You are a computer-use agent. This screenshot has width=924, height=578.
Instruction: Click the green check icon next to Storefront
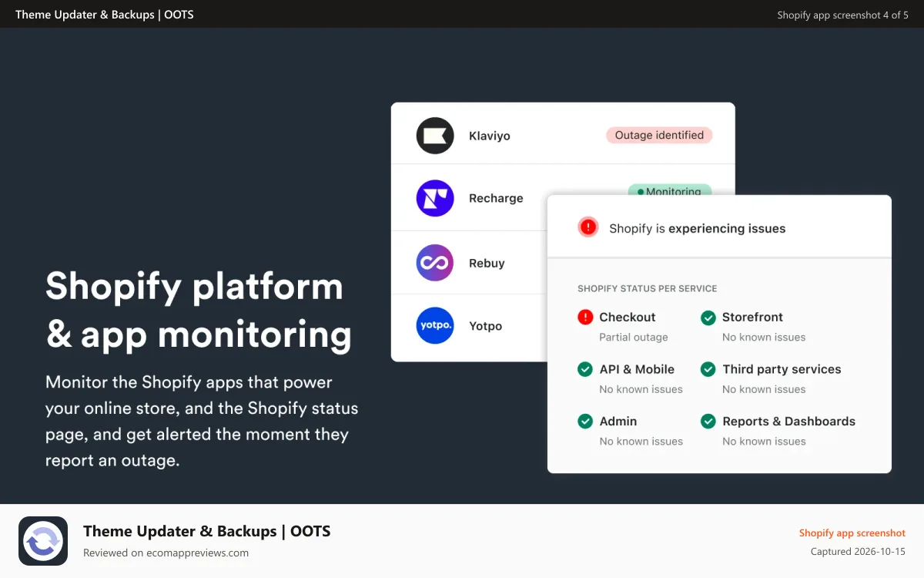[708, 317]
